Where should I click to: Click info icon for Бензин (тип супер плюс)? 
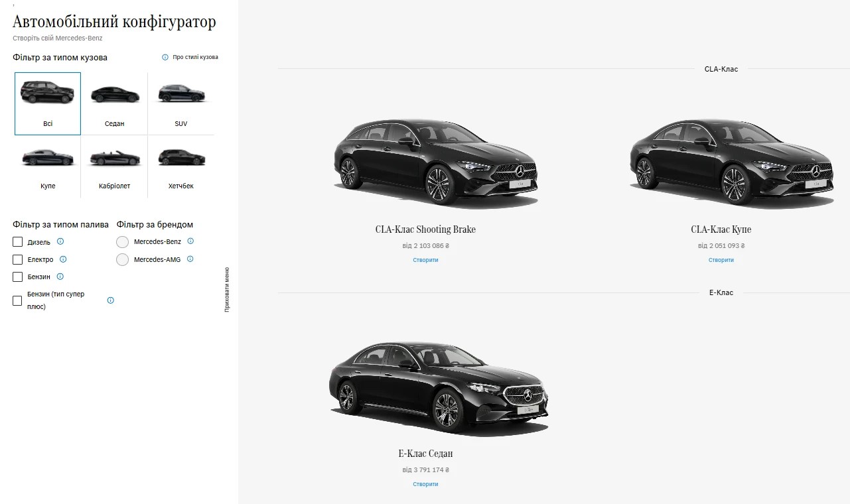click(x=110, y=300)
